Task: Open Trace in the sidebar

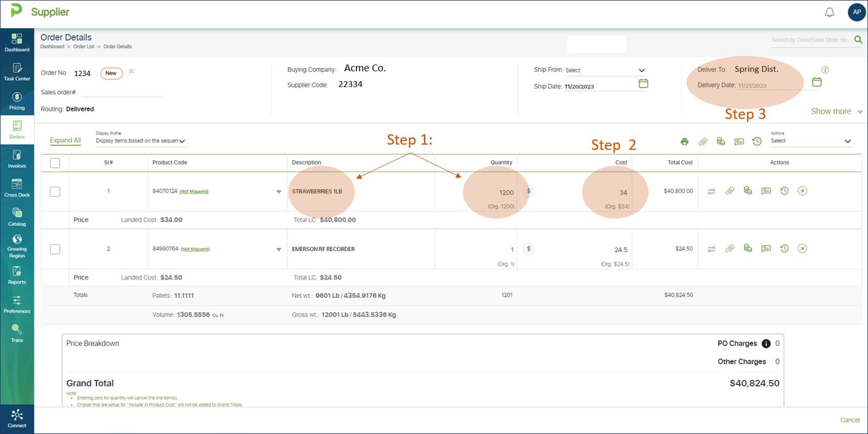Action: pos(17,333)
